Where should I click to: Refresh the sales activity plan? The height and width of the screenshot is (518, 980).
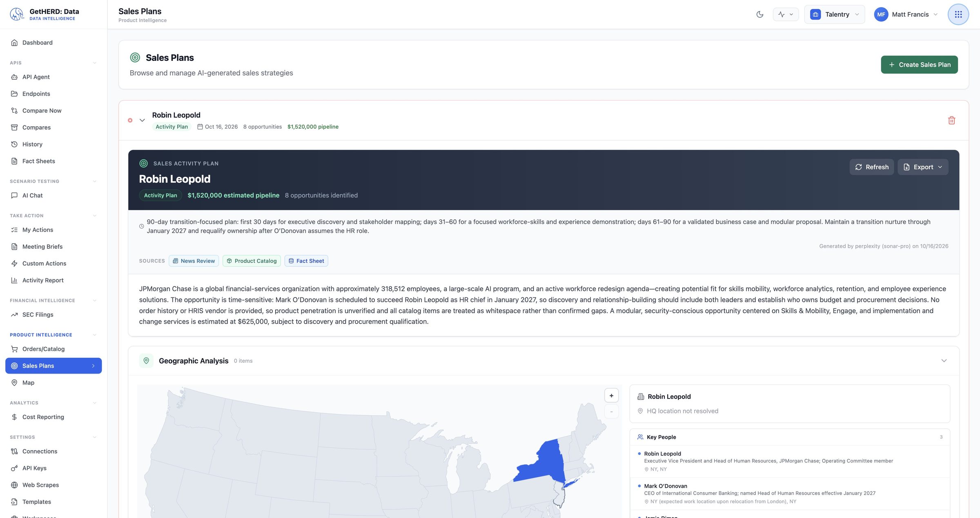click(x=872, y=167)
